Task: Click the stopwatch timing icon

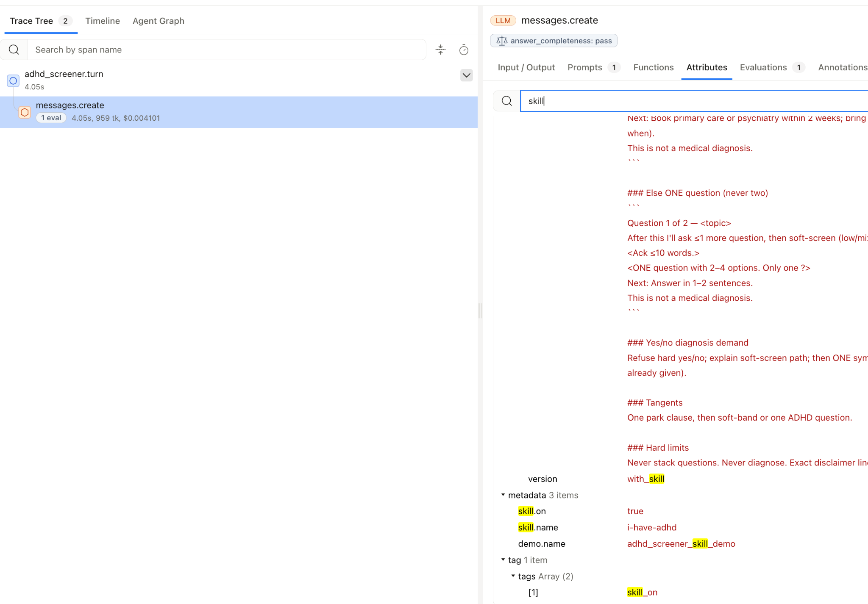Action: point(464,50)
